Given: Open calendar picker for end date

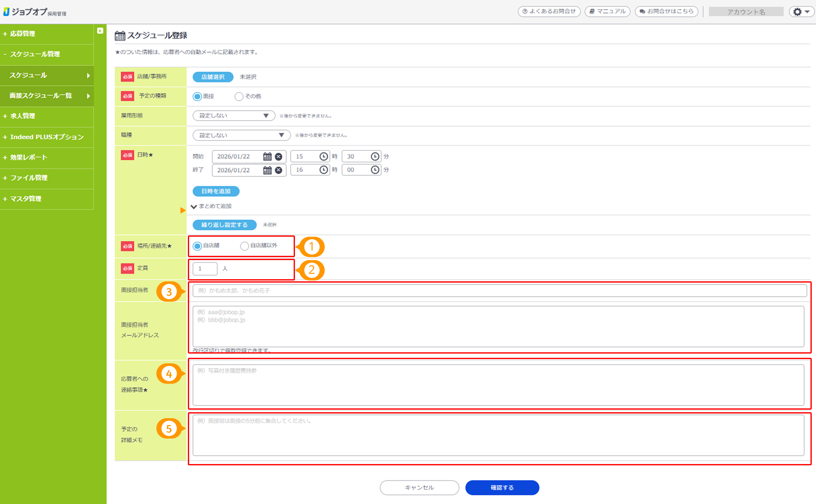Looking at the screenshot, I should [x=267, y=170].
